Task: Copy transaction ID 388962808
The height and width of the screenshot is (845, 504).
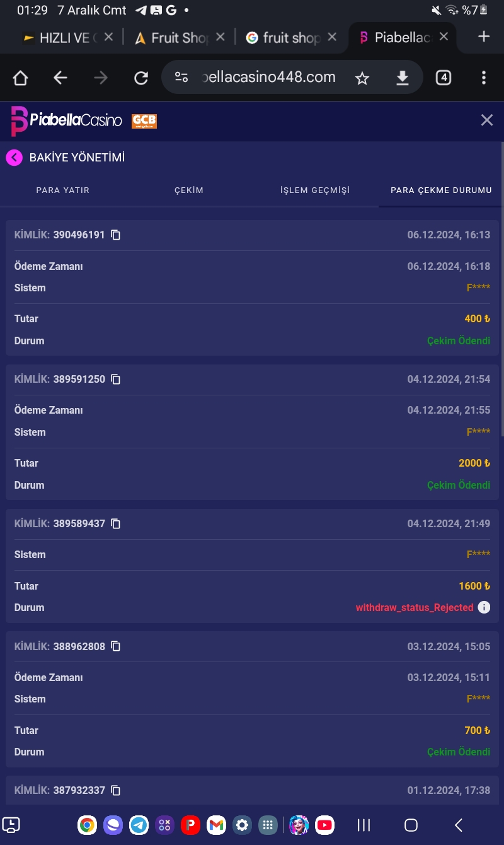Action: 115,646
